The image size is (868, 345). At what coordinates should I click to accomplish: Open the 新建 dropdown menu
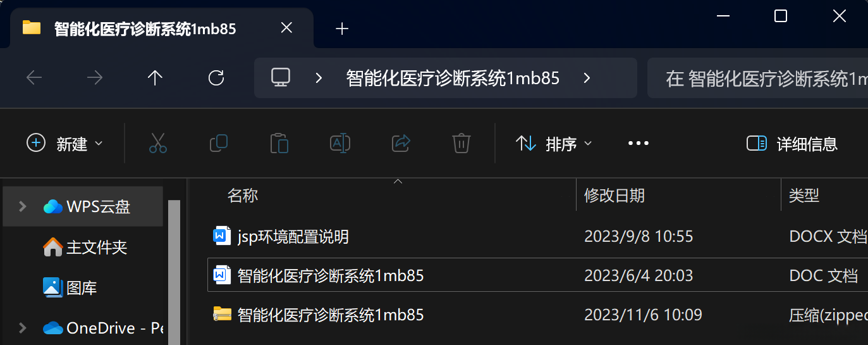[x=64, y=144]
